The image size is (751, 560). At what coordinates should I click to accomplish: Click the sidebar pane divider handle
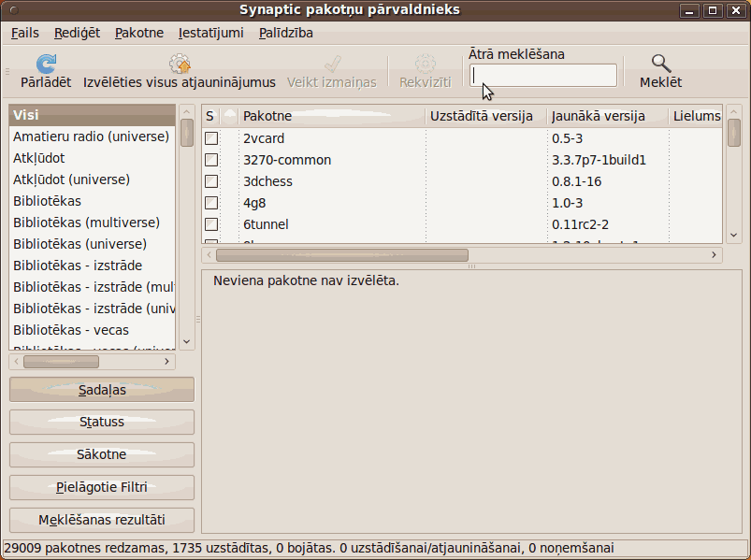pyautogui.click(x=198, y=319)
